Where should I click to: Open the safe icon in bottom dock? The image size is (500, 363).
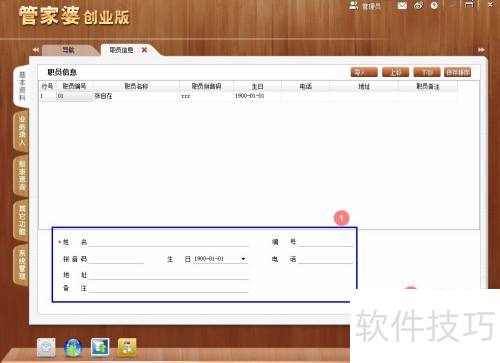click(x=46, y=347)
